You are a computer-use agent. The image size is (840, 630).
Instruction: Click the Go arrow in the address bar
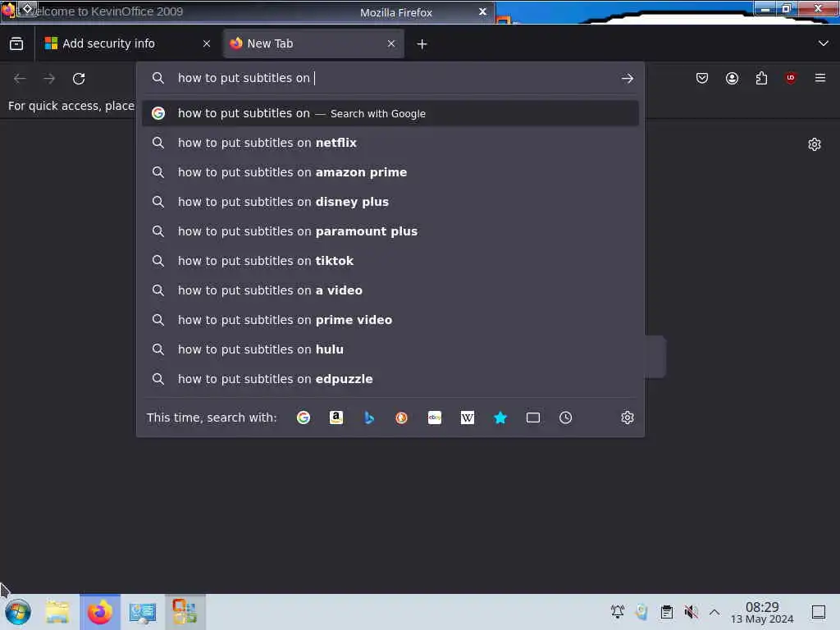(x=628, y=79)
